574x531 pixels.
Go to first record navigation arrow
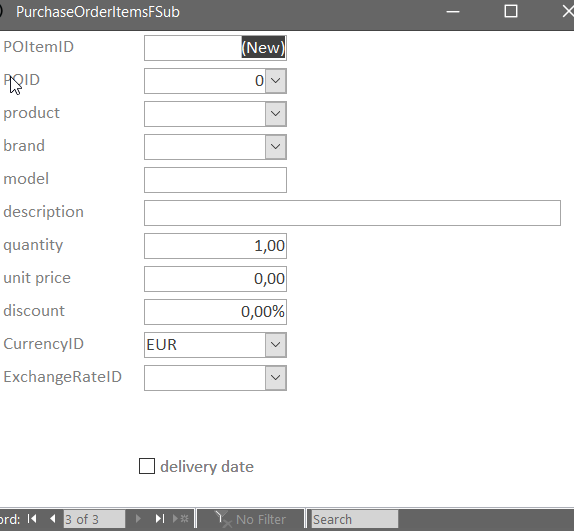click(32, 519)
